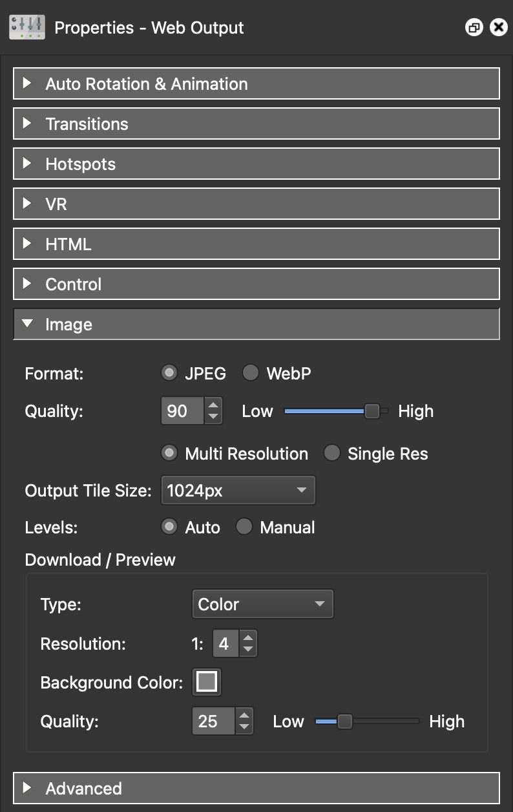Screen dimensions: 513x812
Task: Click the preview Quality field showing 25
Action: [213, 721]
